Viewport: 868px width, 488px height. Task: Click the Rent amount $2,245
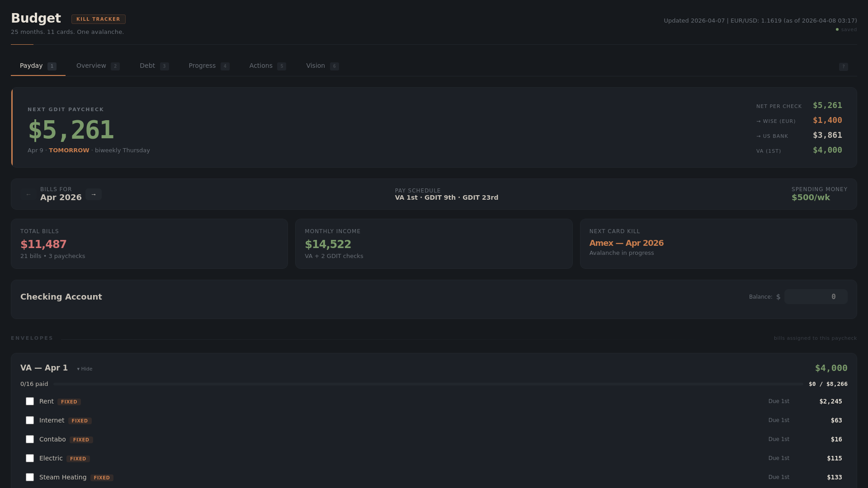[x=830, y=401]
